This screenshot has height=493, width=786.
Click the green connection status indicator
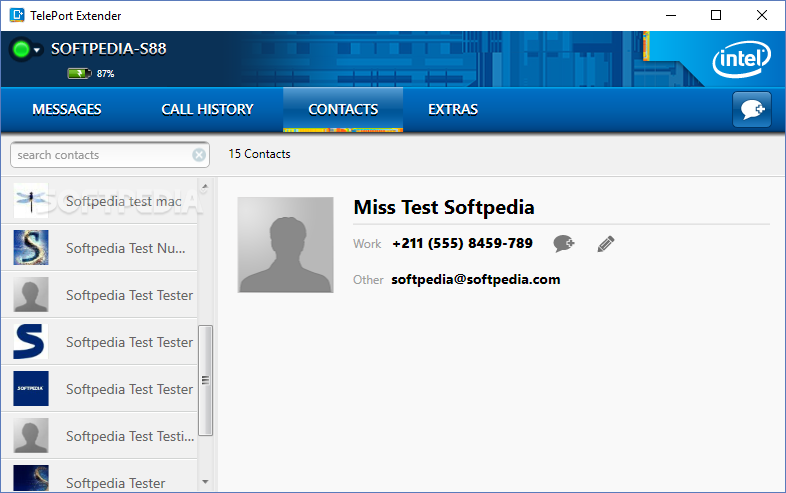tap(21, 49)
